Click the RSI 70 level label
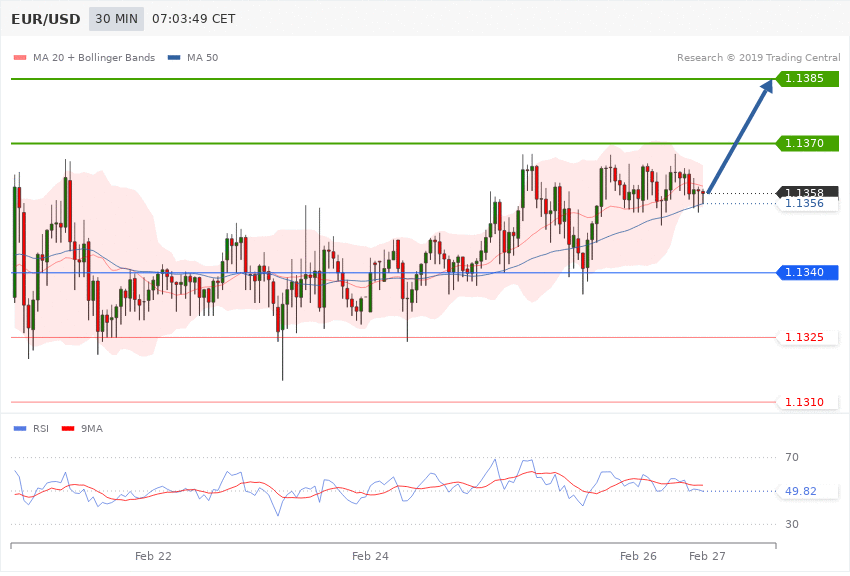Screen dimensions: 850x576 point(792,457)
